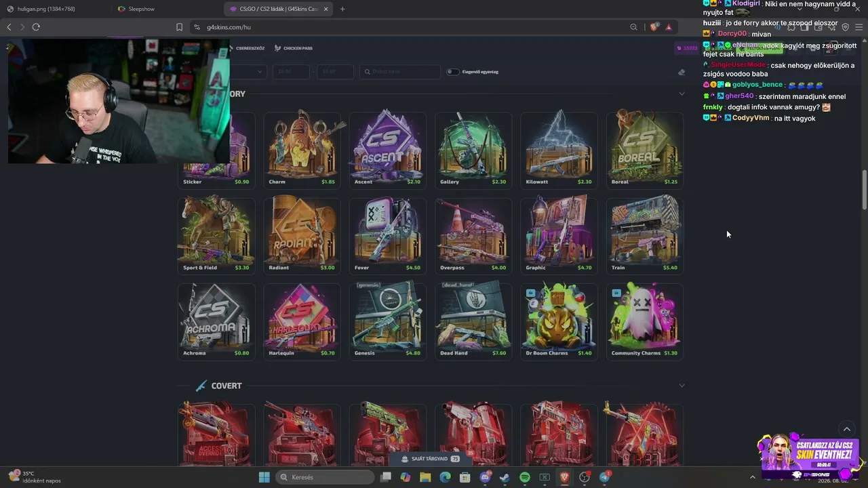Open the Saját tárgyaid inventory button
868x488 pixels.
(x=431, y=459)
